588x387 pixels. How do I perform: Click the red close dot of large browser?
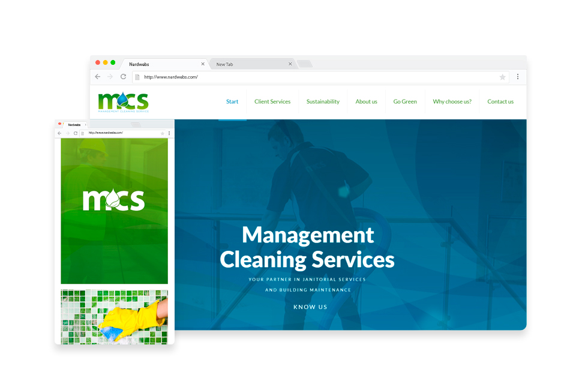coord(97,62)
